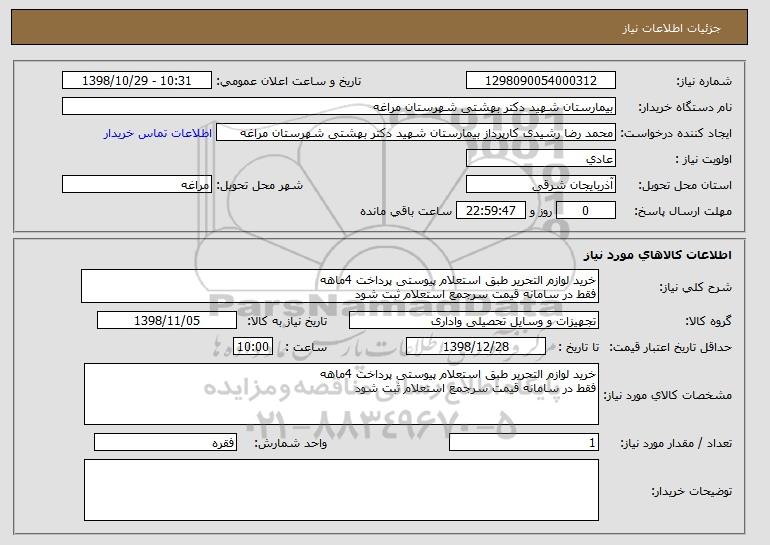The image size is (770, 545).
Task: Click the remaining time field 22:59:47
Action: 491,211
